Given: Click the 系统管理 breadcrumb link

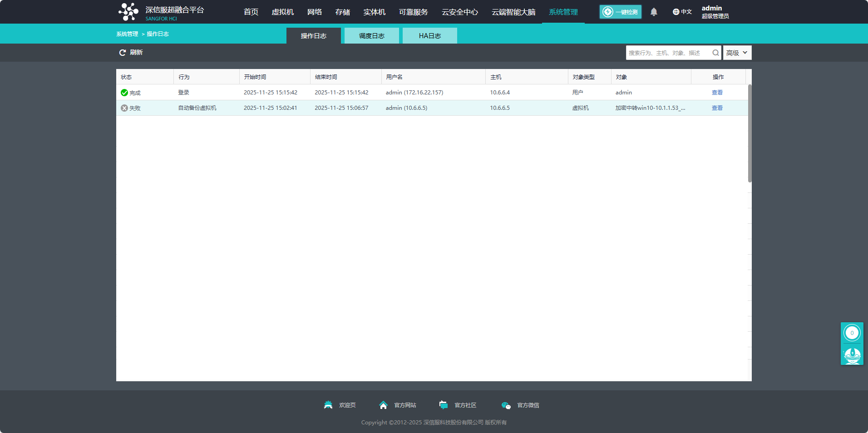Looking at the screenshot, I should (x=127, y=34).
